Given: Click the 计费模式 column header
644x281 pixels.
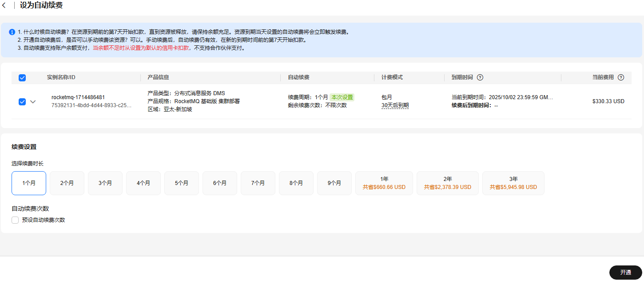Looking at the screenshot, I should tap(392, 77).
